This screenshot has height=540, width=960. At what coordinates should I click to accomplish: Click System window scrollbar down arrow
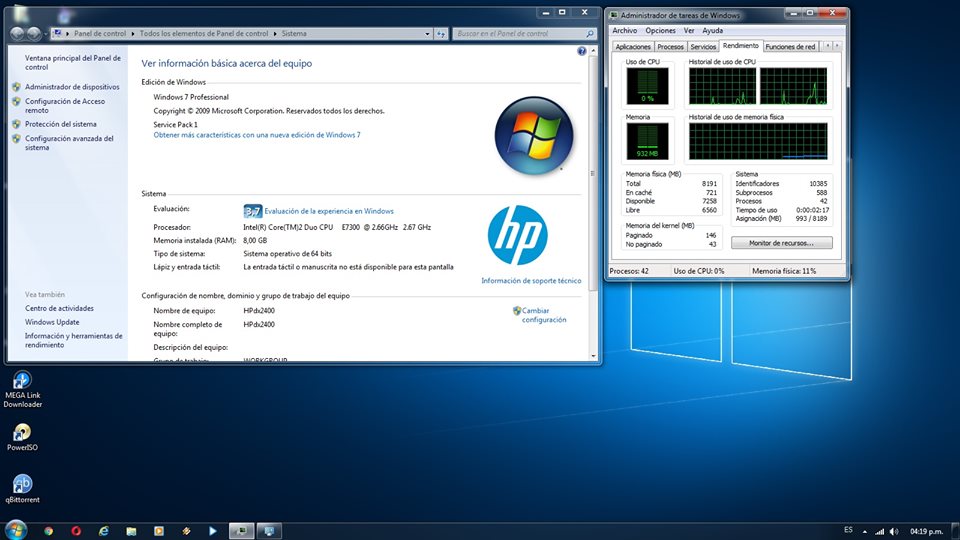593,356
